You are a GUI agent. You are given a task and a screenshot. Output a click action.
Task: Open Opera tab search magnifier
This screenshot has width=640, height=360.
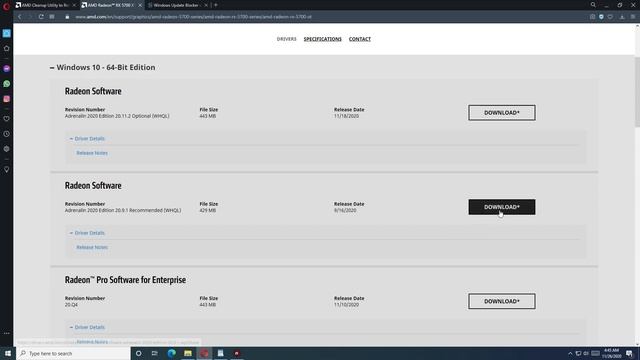tap(593, 5)
